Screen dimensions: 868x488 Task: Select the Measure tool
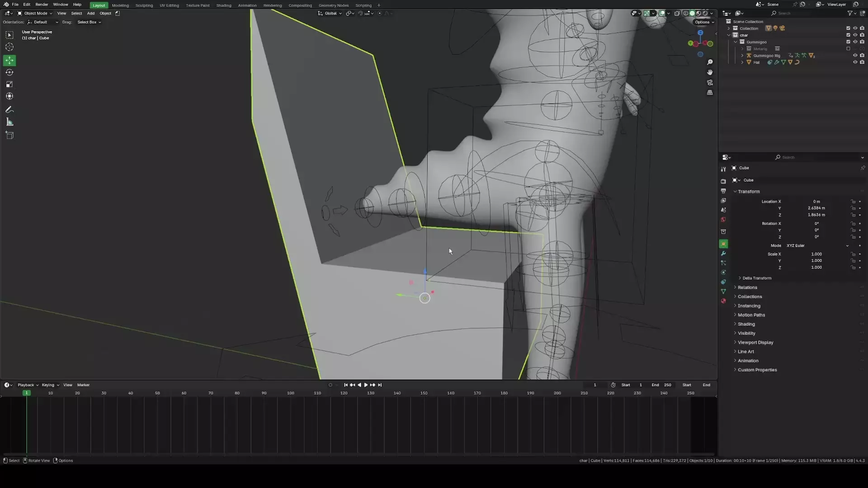(9, 122)
